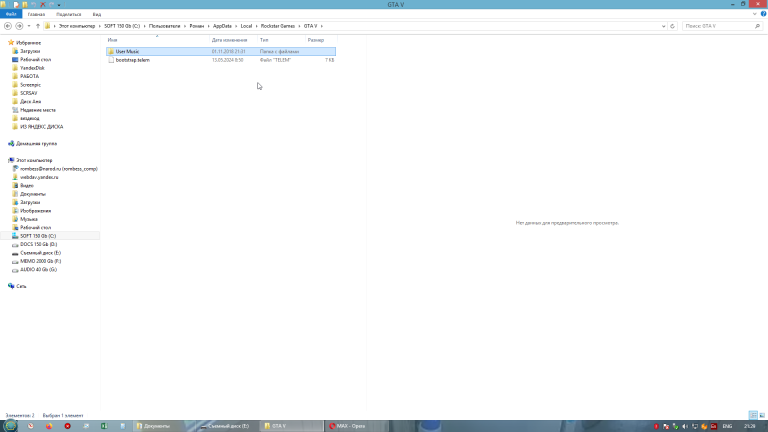768x432 pixels.
Task: Open the Файл ribbon tab
Action: pos(11,14)
